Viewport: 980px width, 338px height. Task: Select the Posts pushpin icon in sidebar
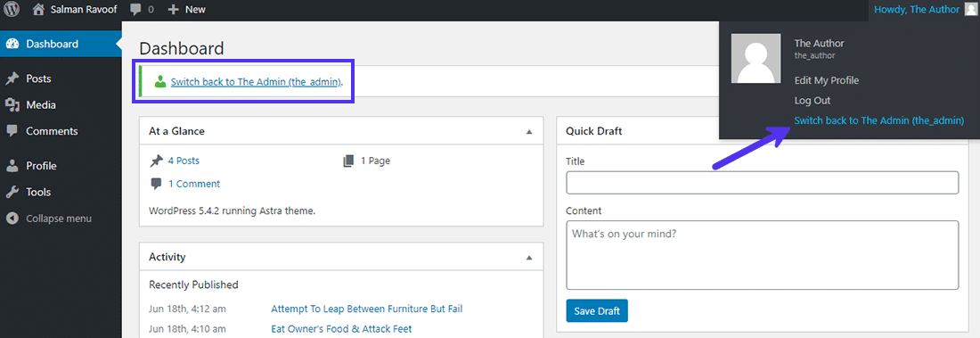pyautogui.click(x=12, y=78)
